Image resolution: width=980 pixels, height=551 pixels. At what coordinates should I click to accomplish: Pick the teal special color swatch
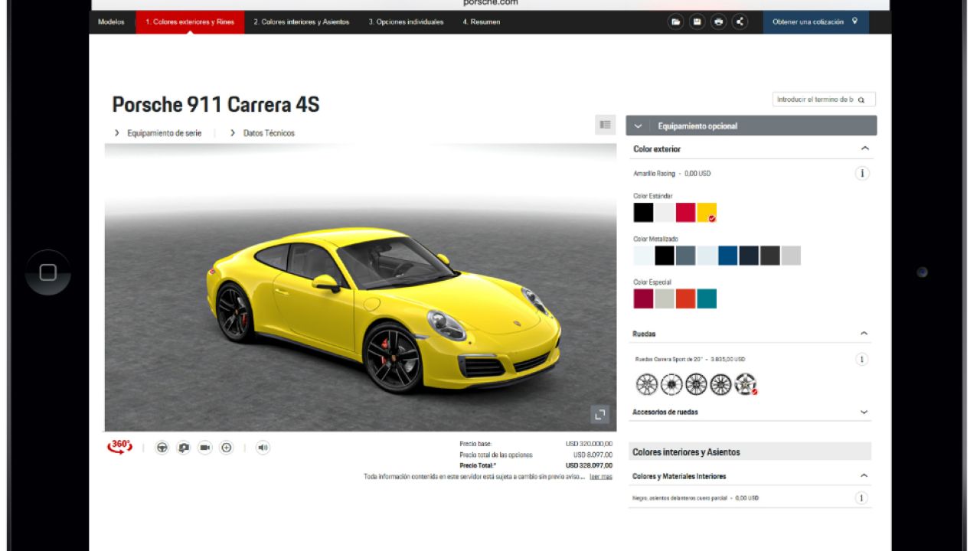[x=707, y=298]
